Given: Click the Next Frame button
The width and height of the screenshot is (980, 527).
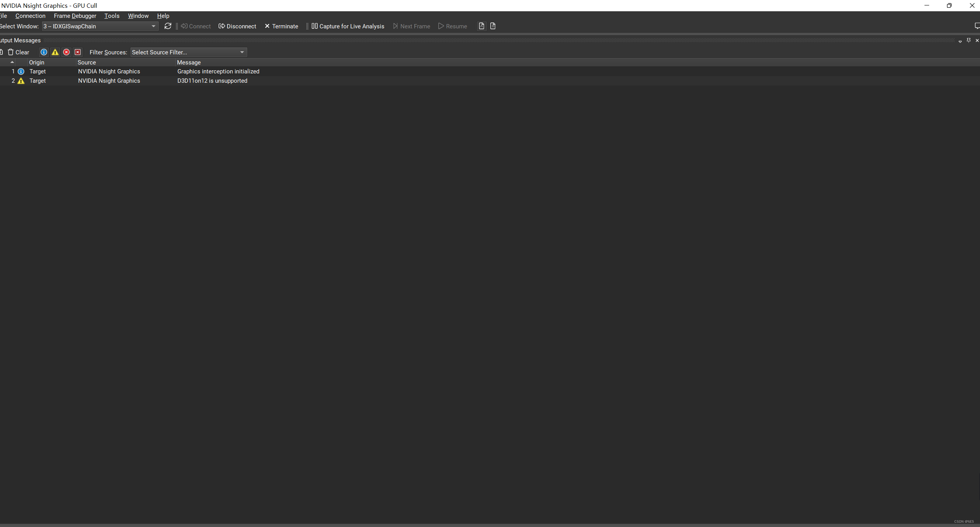Looking at the screenshot, I should coord(412,26).
